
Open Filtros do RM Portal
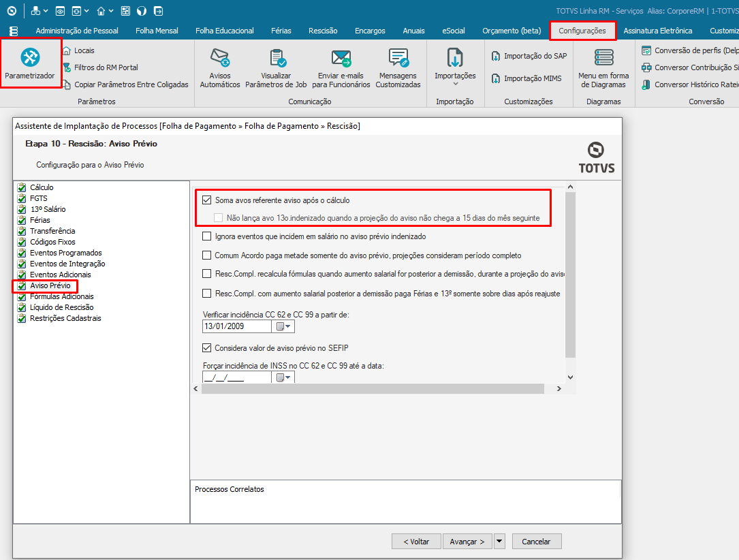click(101, 67)
